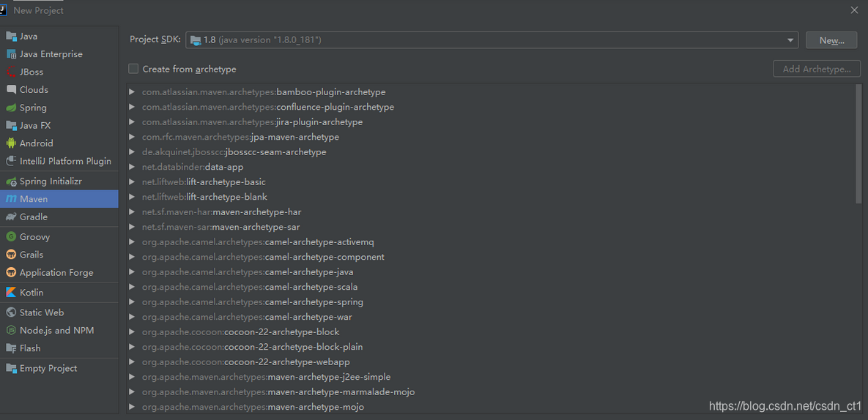
Task: Expand lift-archetype-basic entry
Action: coord(132,181)
